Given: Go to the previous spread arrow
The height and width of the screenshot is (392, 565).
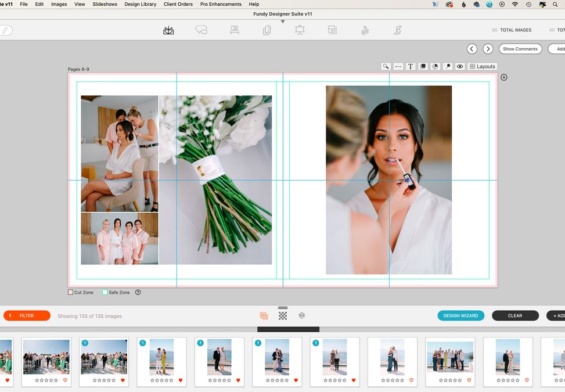Looking at the screenshot, I should point(472,49).
